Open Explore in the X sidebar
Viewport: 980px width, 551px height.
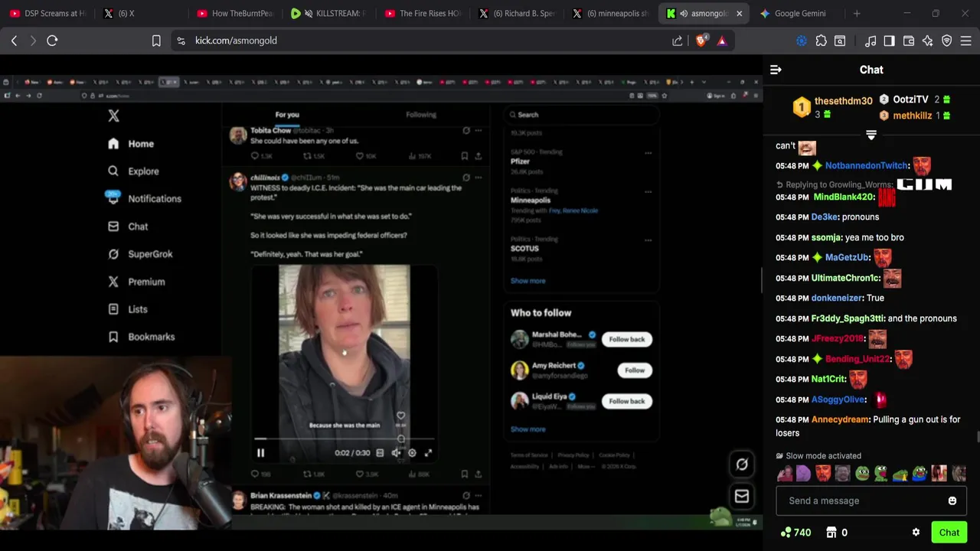[x=133, y=171]
